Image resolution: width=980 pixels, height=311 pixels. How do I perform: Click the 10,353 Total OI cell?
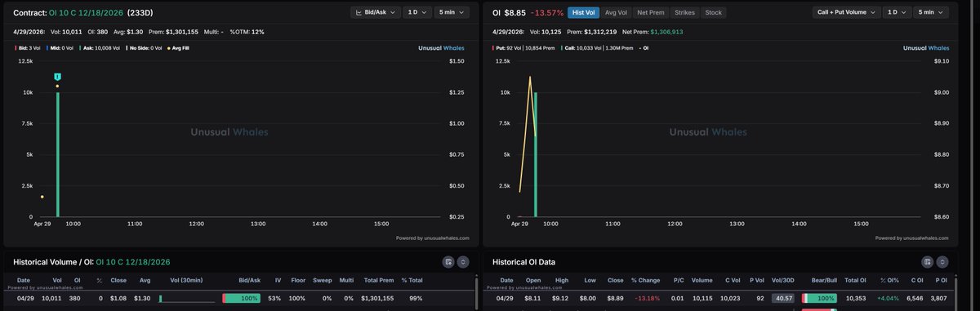(x=856, y=299)
